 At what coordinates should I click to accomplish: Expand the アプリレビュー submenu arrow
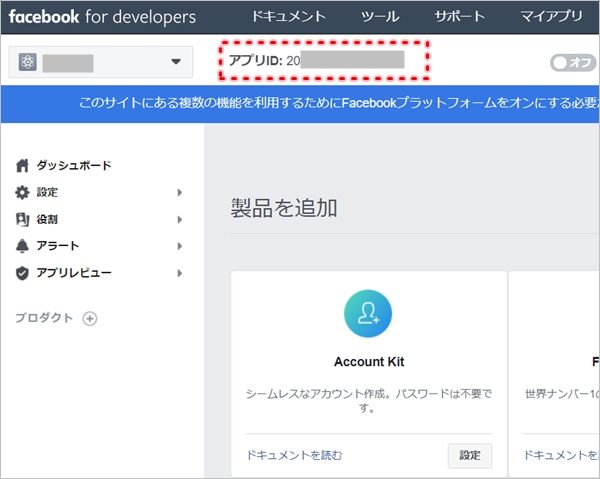point(179,273)
